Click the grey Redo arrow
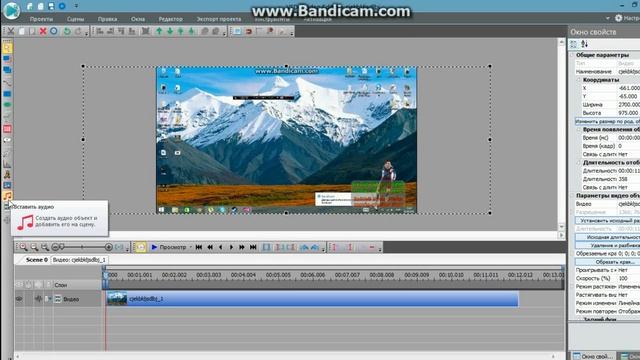This screenshot has width=640, height=360. point(78,31)
